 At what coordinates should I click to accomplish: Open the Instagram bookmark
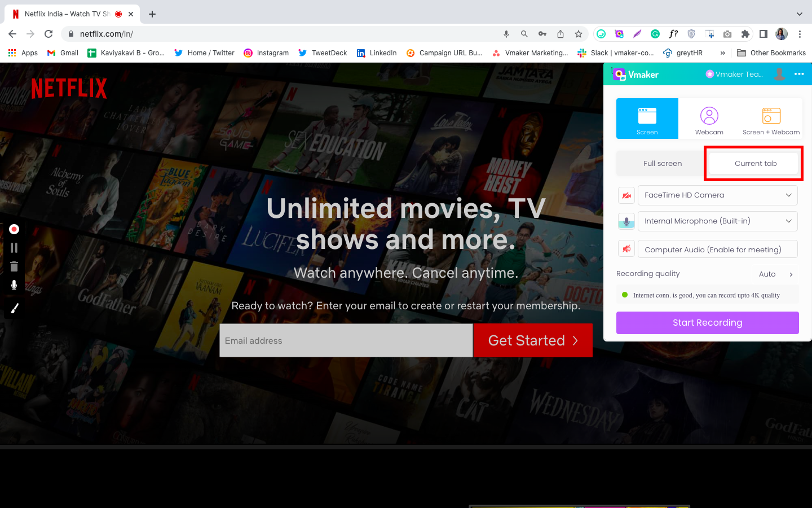coord(266,53)
